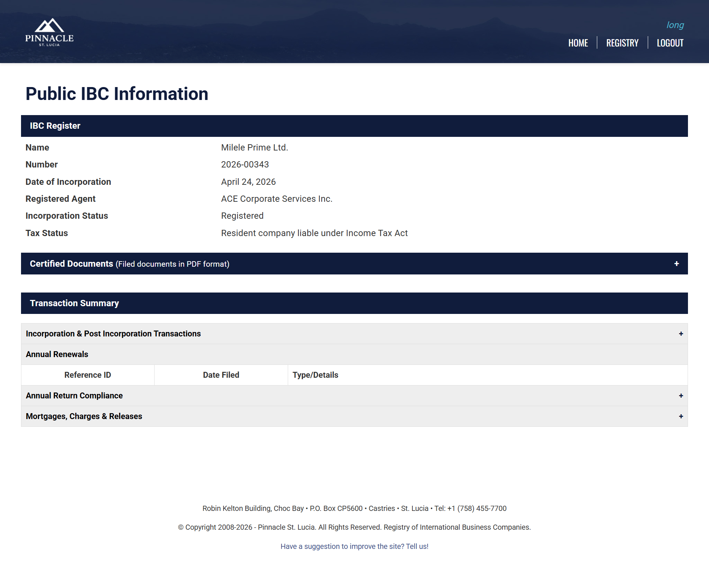Click the 'Incorporation Status' label

tap(67, 216)
